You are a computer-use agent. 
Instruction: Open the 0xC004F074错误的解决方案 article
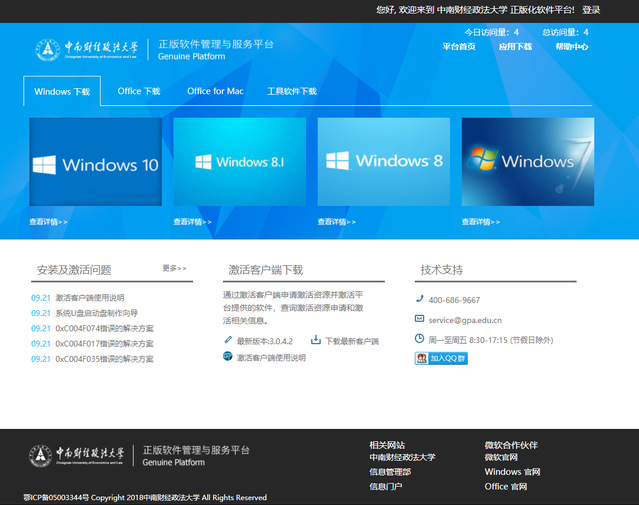104,328
